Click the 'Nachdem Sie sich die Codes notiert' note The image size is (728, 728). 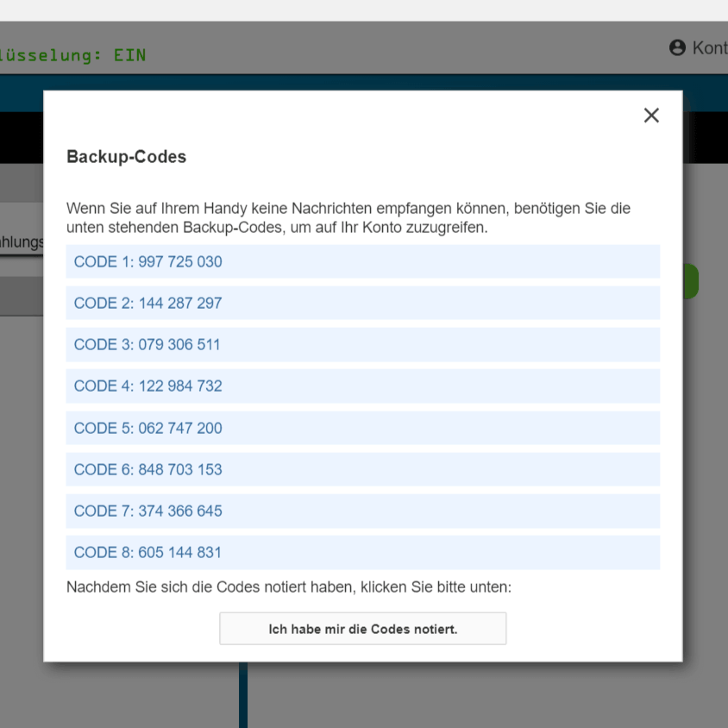coord(289,587)
